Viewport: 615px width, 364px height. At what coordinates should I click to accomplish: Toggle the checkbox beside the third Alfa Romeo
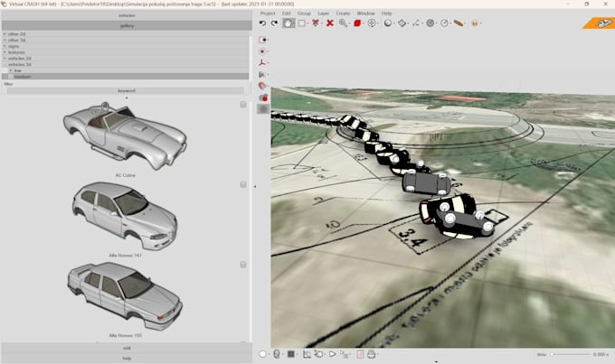click(x=243, y=265)
